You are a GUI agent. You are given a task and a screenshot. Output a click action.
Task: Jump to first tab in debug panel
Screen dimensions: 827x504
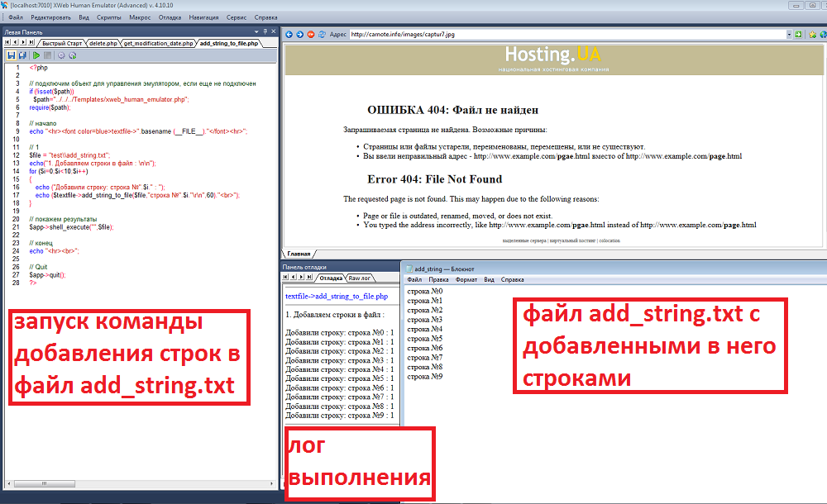tap(285, 277)
